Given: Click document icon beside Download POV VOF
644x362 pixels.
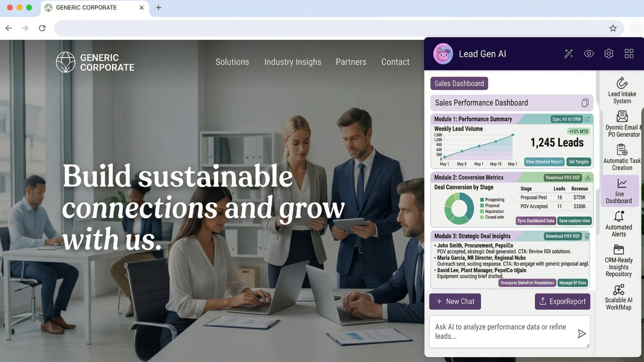Looking at the screenshot, I should point(587,236).
